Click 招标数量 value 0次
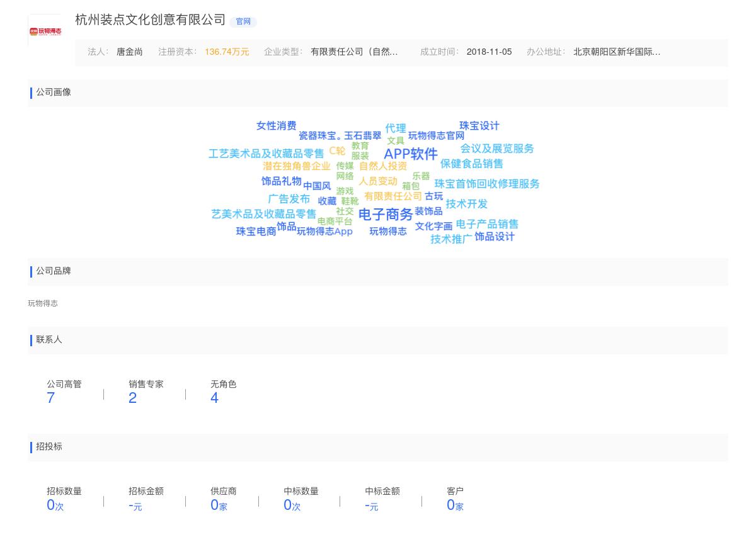Viewport: 756px width, 542px height. [x=55, y=505]
